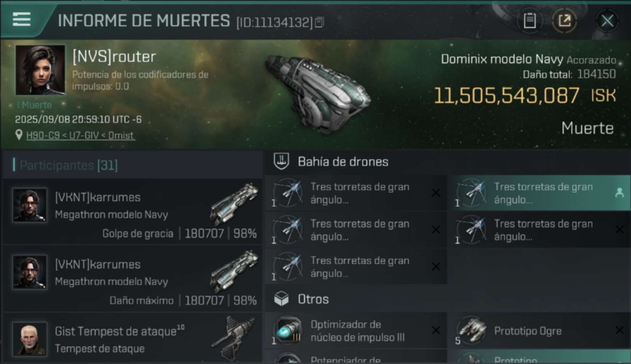631x364 pixels.
Task: Open the hamburger main menu
Action: pyautogui.click(x=22, y=20)
